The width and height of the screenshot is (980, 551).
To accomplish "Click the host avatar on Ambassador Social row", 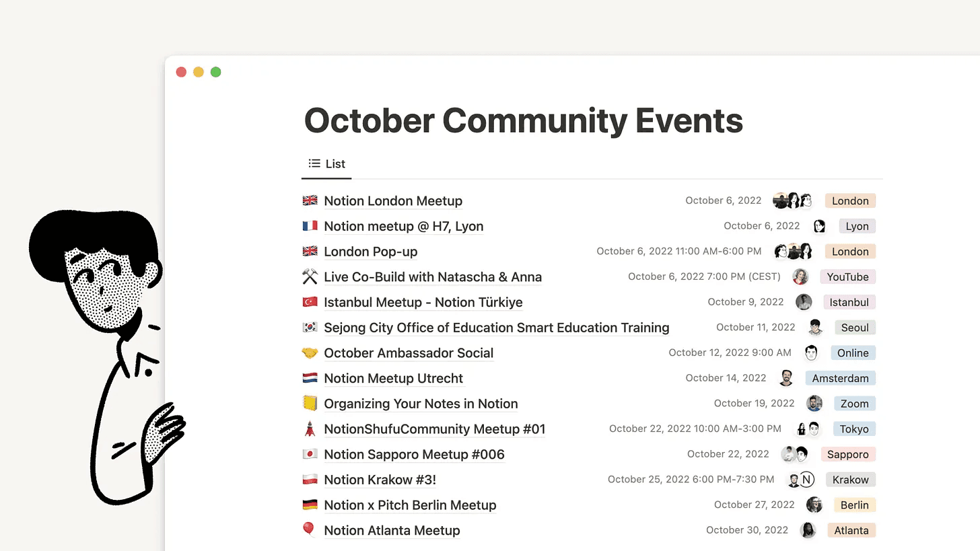I will tap(811, 353).
